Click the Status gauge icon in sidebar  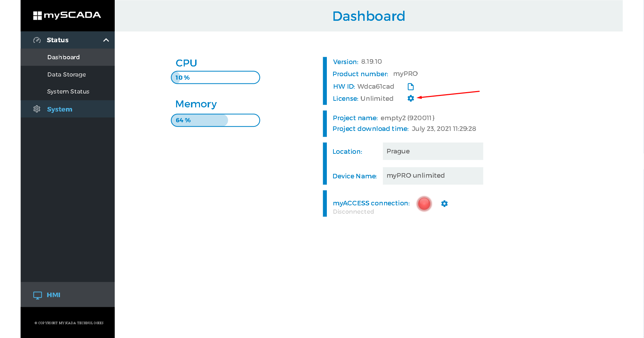pos(37,40)
